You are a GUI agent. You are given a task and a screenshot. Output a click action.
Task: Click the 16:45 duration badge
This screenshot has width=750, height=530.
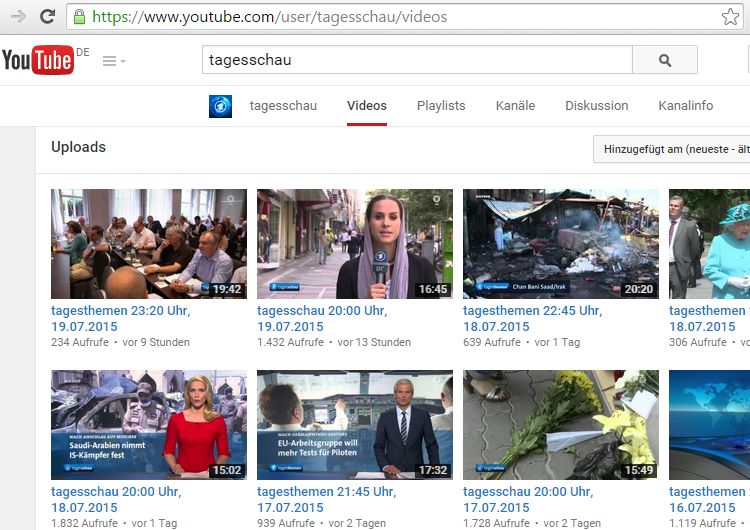pos(433,289)
